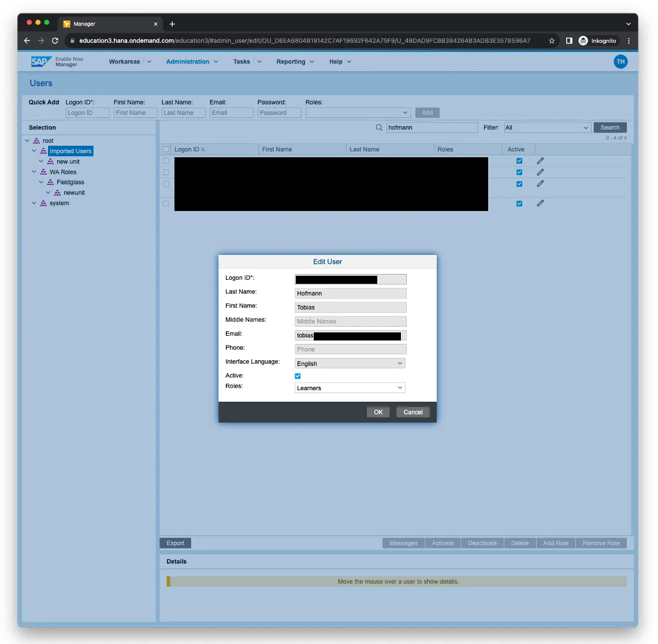Collapse the WA Roles tree node
The height and width of the screenshot is (644, 658).
(34, 172)
